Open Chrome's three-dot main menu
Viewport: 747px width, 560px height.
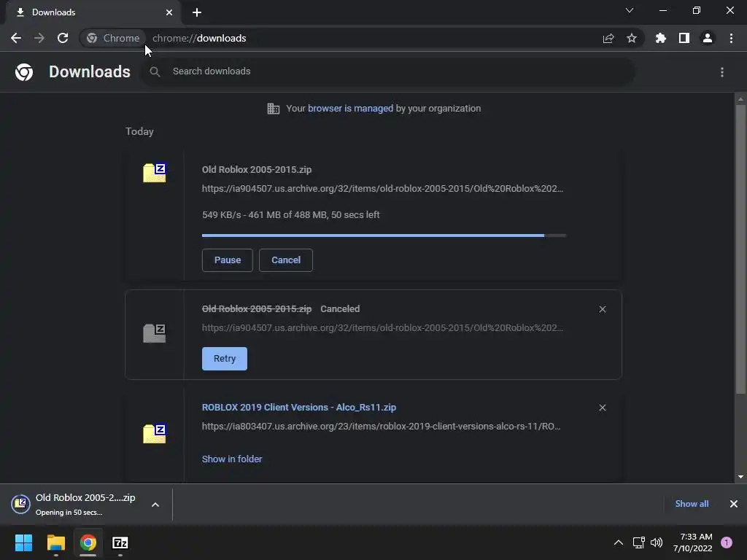pyautogui.click(x=731, y=38)
